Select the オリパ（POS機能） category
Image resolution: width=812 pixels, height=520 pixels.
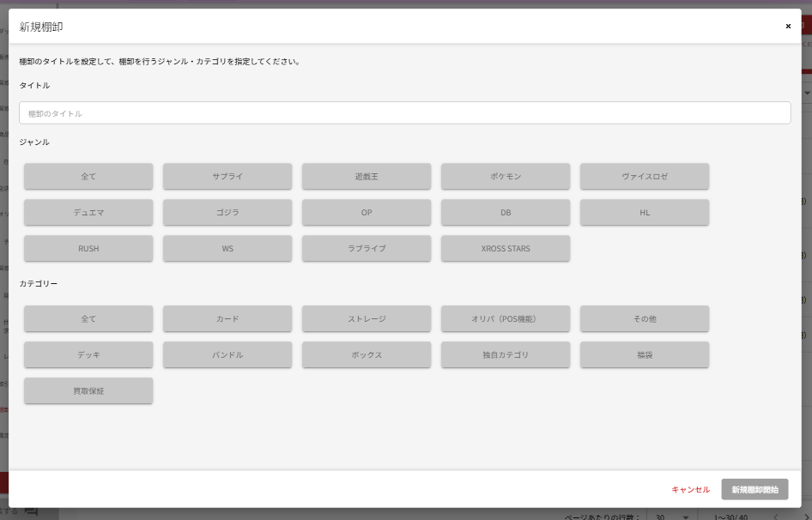coord(506,319)
